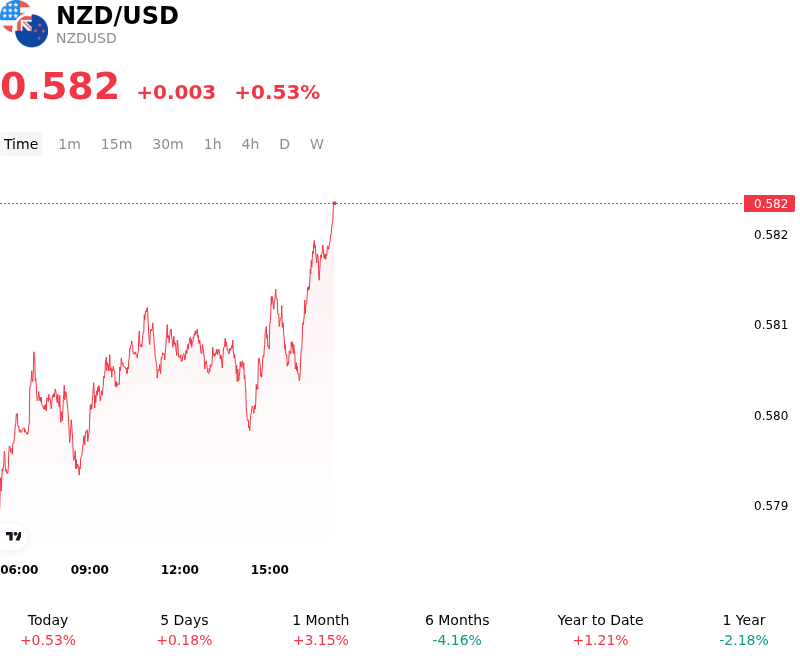Select the 1h interval
The image size is (800, 660).
click(213, 144)
